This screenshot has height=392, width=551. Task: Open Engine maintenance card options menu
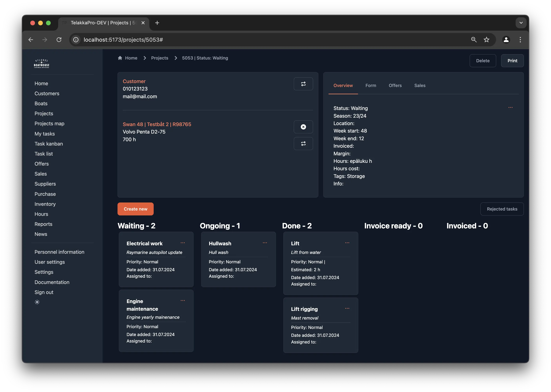pyautogui.click(x=183, y=300)
